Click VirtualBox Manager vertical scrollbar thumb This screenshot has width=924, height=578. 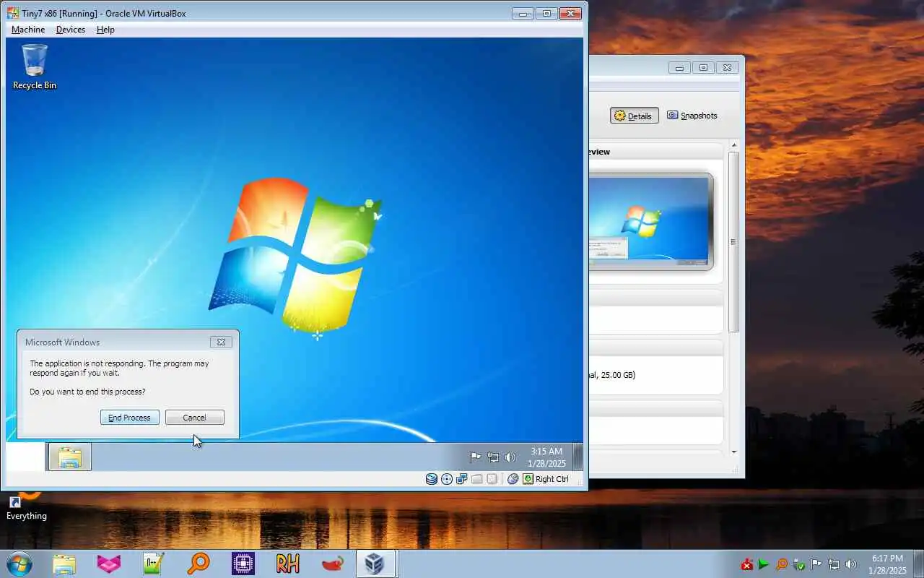[734, 242]
